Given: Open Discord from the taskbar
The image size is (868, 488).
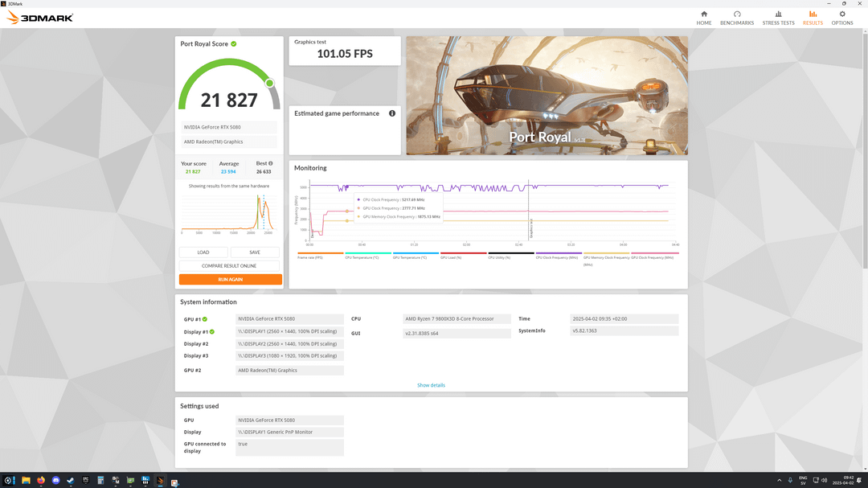Looking at the screenshot, I should [56, 481].
